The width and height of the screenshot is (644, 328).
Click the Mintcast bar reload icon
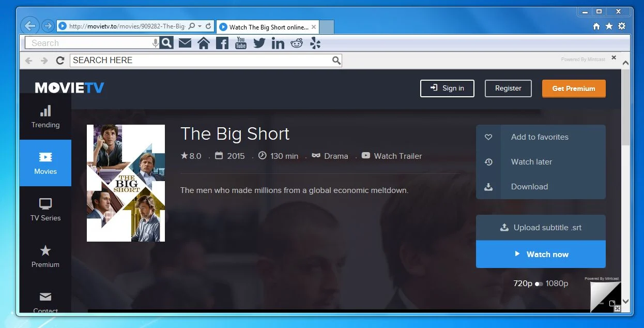click(x=60, y=61)
